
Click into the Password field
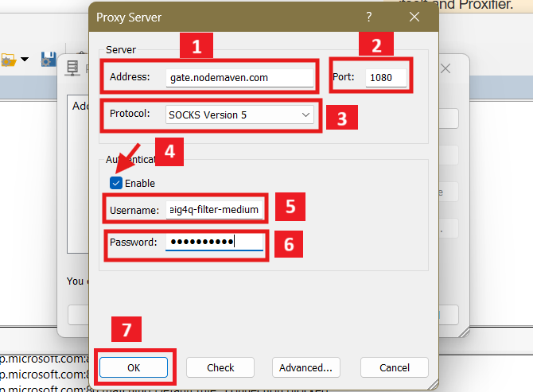pyautogui.click(x=214, y=242)
